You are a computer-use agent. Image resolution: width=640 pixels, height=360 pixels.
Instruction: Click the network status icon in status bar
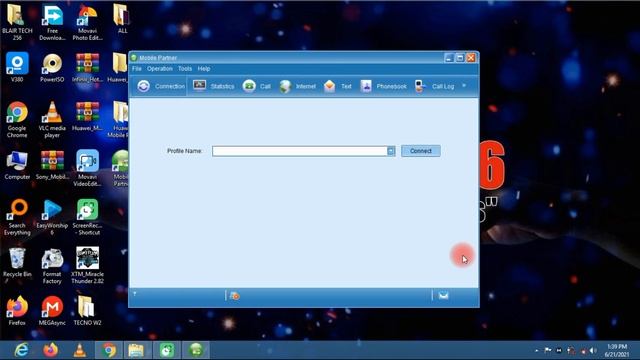click(x=235, y=296)
